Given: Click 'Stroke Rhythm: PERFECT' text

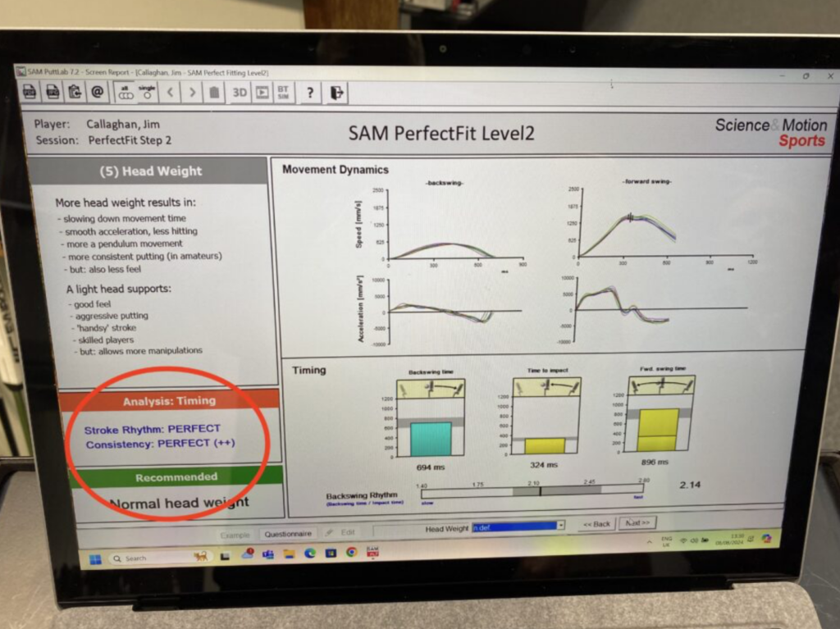Looking at the screenshot, I should pos(152,429).
